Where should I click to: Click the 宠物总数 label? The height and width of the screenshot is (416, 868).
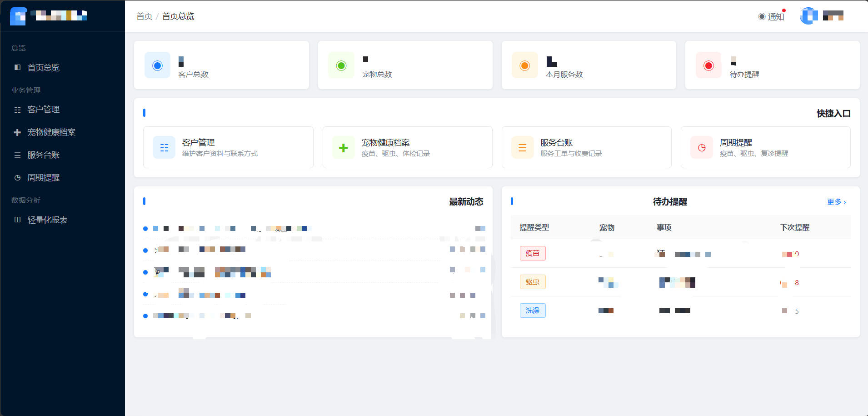pos(377,75)
